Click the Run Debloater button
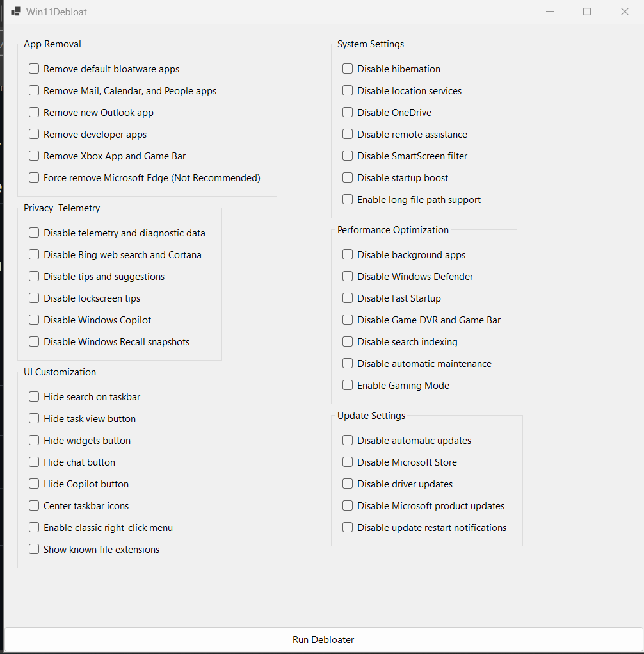 (x=322, y=639)
